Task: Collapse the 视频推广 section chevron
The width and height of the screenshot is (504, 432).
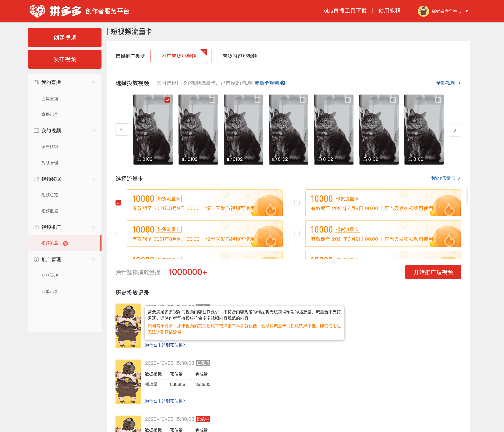Action: [x=94, y=227]
